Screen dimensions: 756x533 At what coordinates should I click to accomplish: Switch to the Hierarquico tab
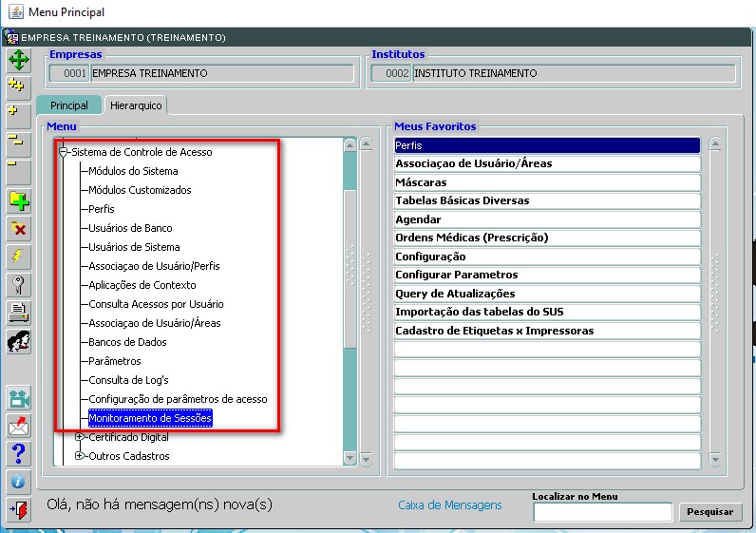[x=136, y=105]
